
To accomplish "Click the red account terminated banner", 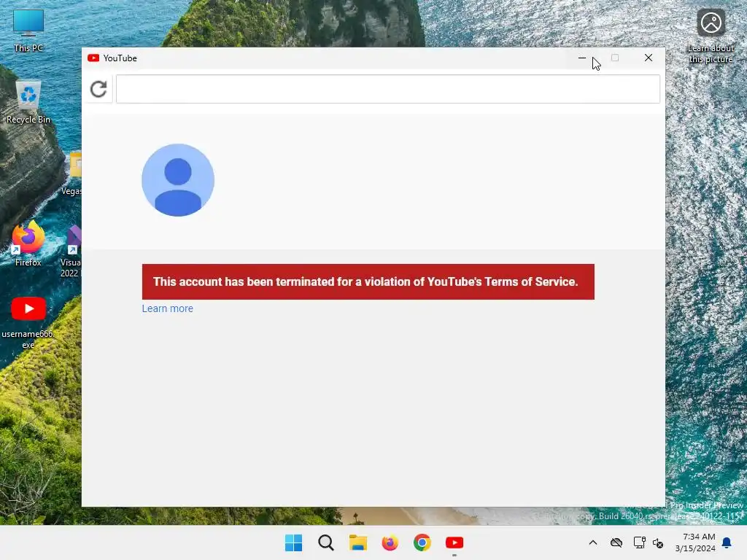I will [x=368, y=282].
